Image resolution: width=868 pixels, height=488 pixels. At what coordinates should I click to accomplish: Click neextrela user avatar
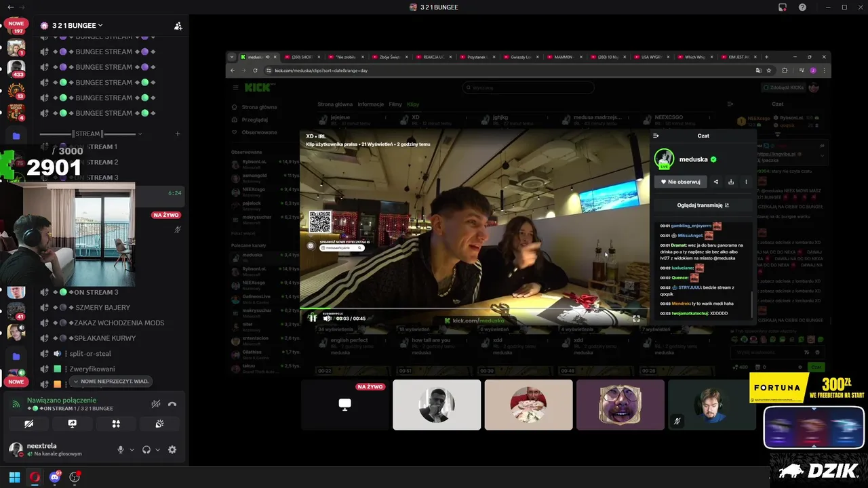coord(16,449)
